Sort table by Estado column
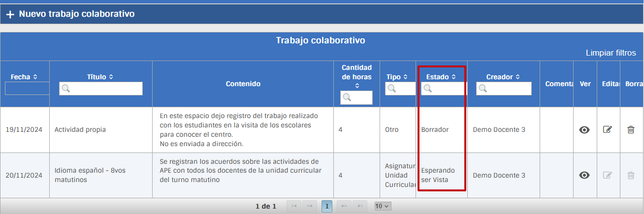644x214 pixels. click(x=453, y=77)
